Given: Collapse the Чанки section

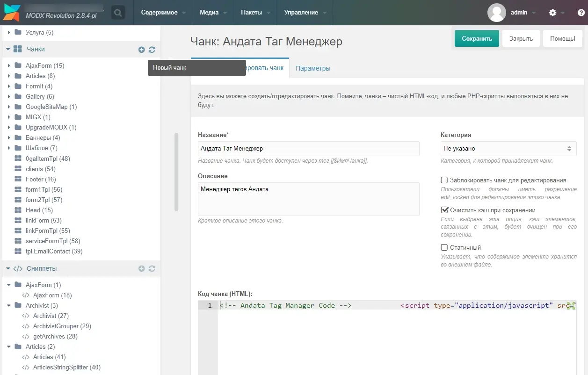Looking at the screenshot, I should click(8, 49).
